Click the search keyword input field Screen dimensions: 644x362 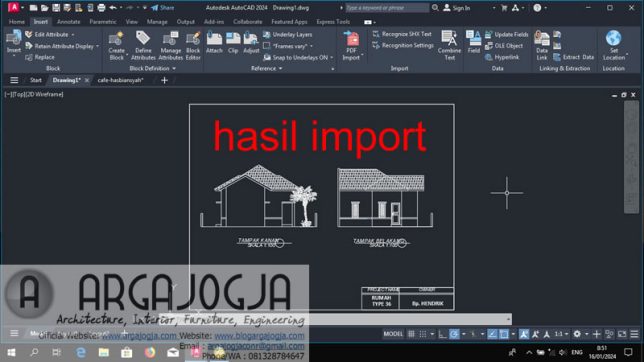[x=386, y=8]
